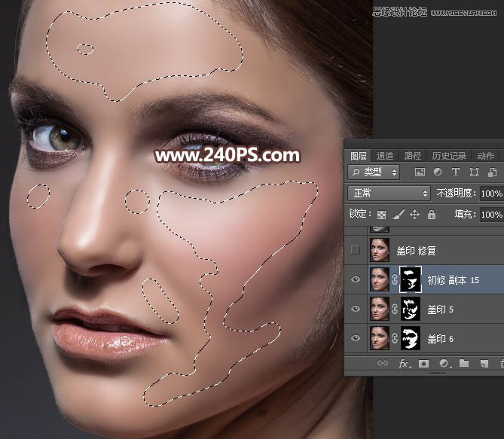Filter layers by type (T) icon
Viewport: 504px width, 439px height.
coord(456,172)
